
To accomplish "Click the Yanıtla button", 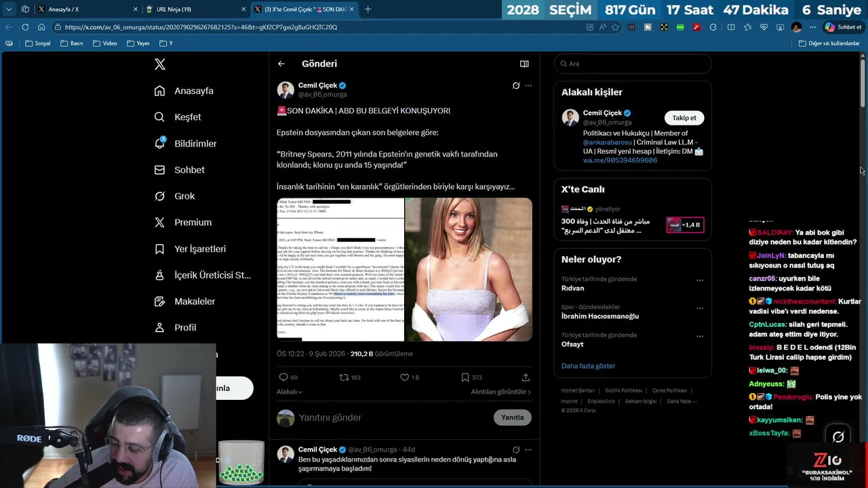I will point(513,418).
